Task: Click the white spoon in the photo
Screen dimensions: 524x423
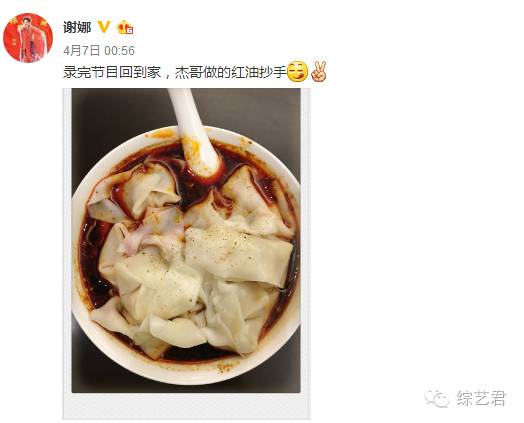Action: [194, 132]
